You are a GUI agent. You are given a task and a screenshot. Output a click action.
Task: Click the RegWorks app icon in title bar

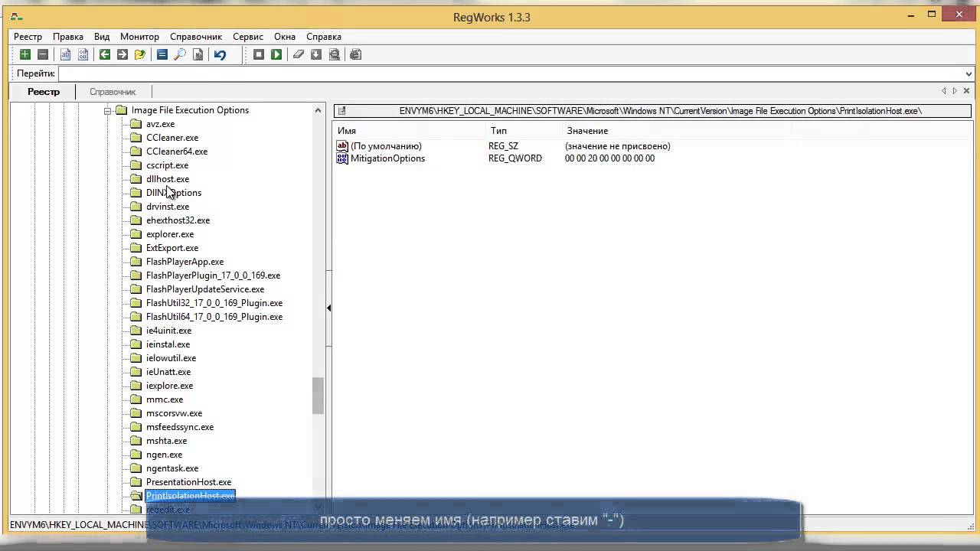(x=16, y=17)
